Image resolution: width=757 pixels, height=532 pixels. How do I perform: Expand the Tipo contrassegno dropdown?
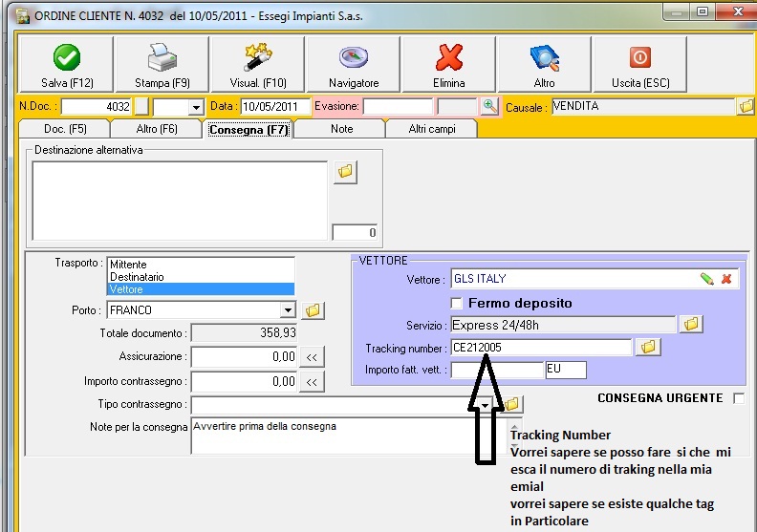[485, 405]
